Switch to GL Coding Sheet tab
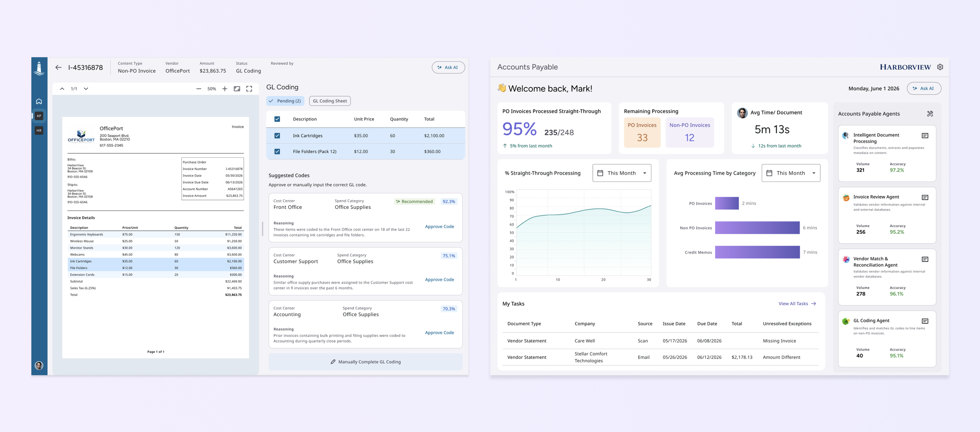 click(330, 101)
